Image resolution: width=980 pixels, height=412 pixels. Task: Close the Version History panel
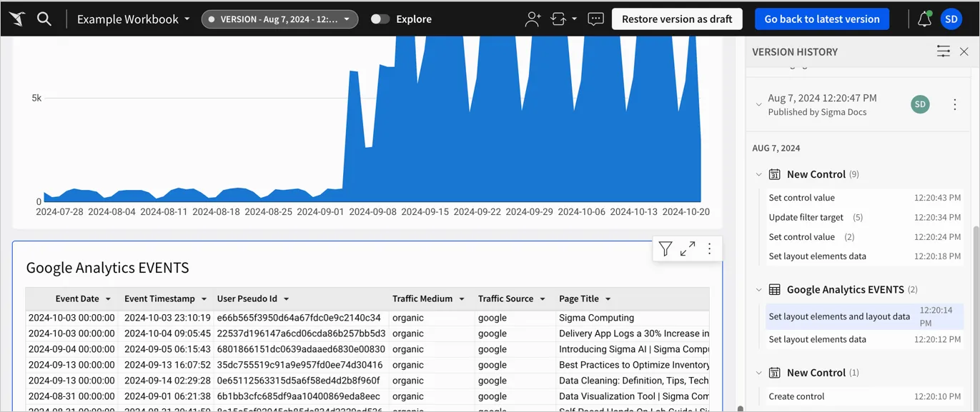click(x=964, y=51)
